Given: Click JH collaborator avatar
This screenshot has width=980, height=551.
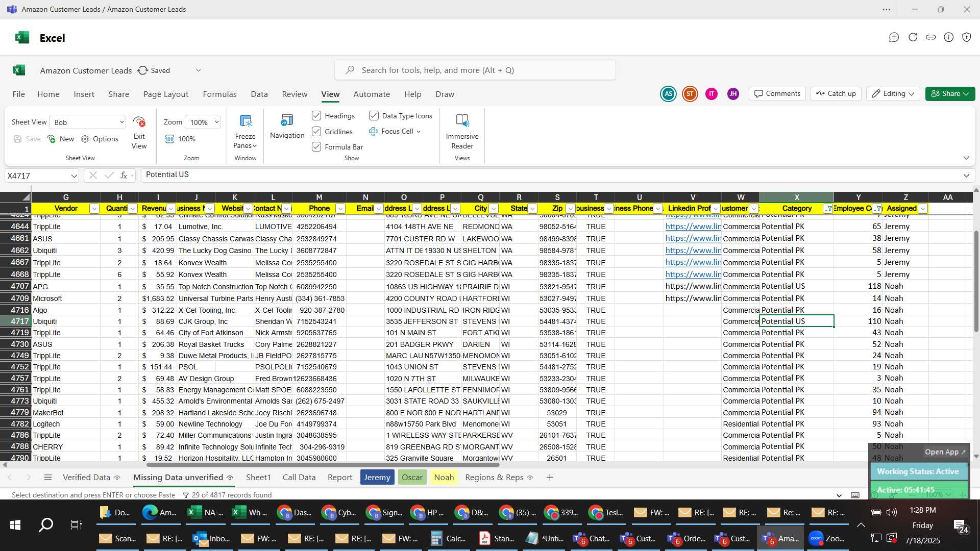Looking at the screenshot, I should (733, 94).
